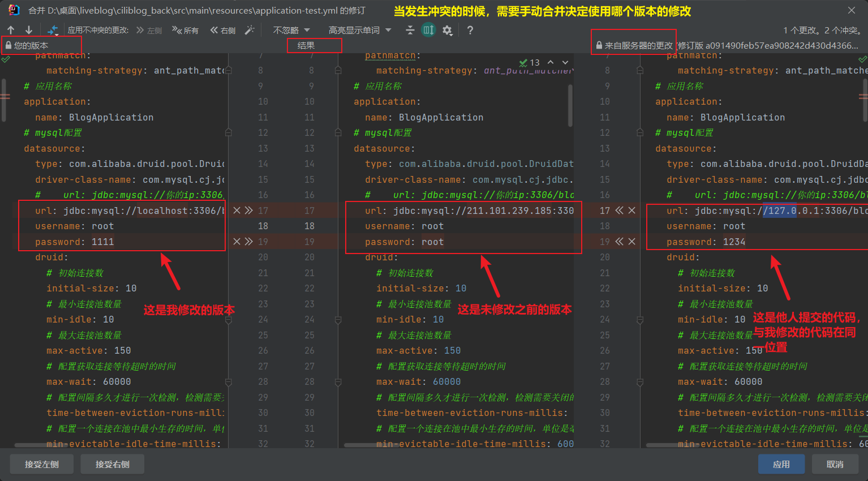Ignore the left change at line 17 with X

point(237,211)
